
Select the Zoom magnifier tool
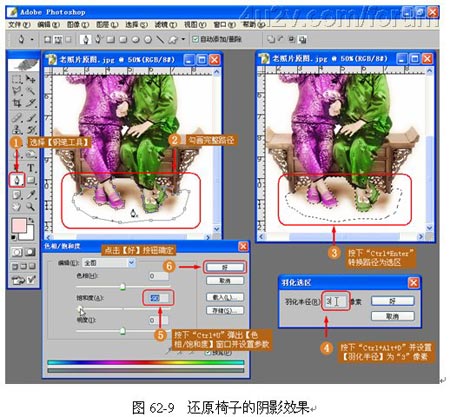tap(31, 207)
